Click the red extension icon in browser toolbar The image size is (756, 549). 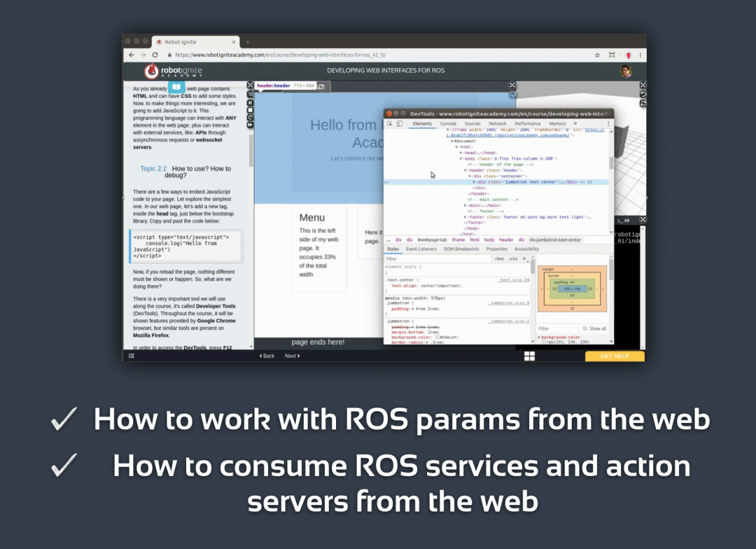pos(628,55)
